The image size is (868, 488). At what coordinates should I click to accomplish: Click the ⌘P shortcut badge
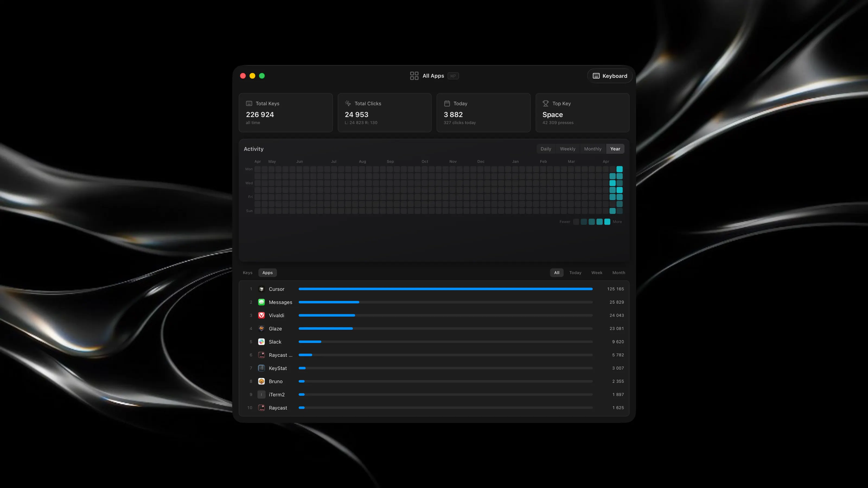[453, 76]
